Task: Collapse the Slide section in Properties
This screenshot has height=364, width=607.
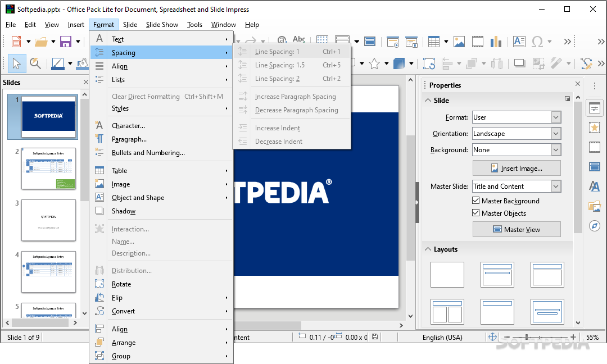Action: (428, 100)
